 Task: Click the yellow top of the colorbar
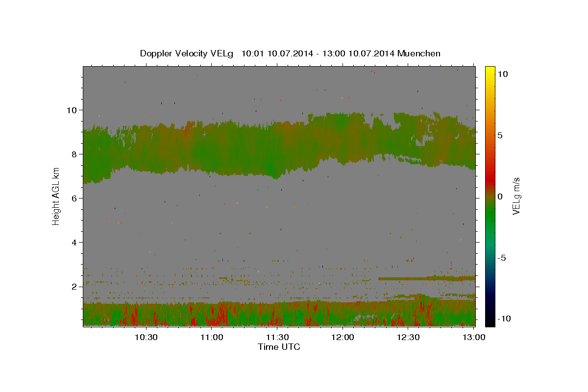pos(490,71)
